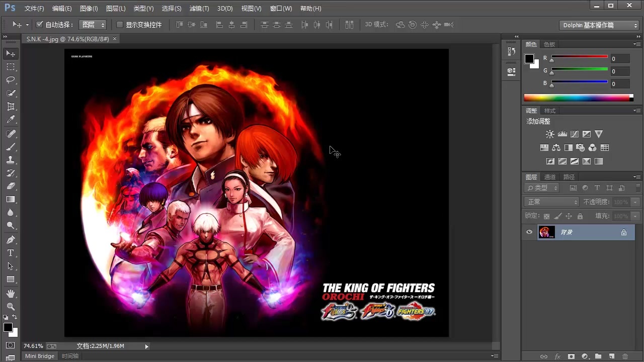Select the Quick Selection tool
The image size is (644, 362).
(x=11, y=94)
